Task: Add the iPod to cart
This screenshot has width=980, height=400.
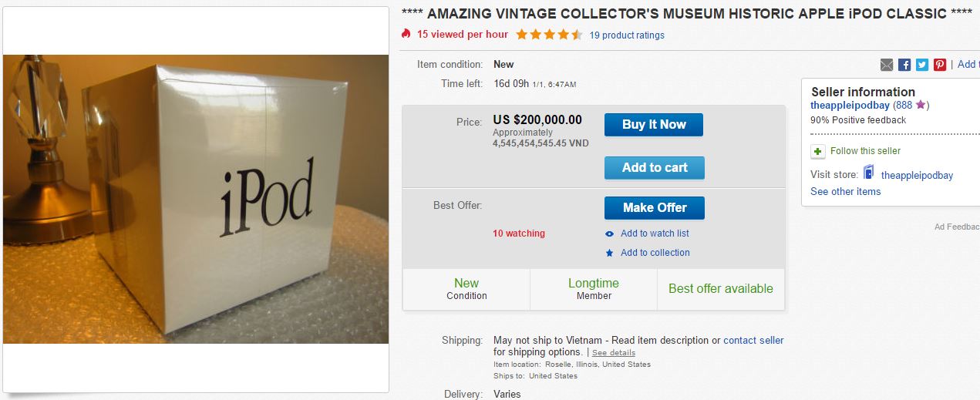Action: [654, 167]
